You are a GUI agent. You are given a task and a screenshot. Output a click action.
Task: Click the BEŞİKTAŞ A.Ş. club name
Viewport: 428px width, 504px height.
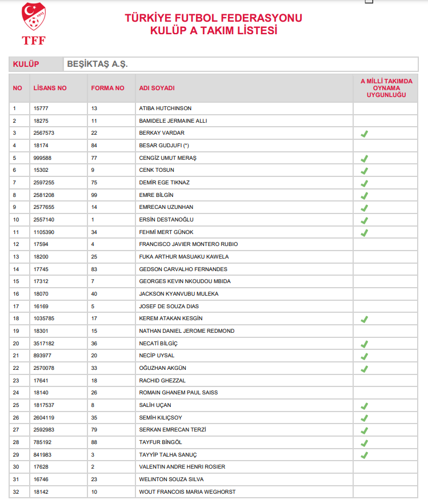click(x=97, y=64)
